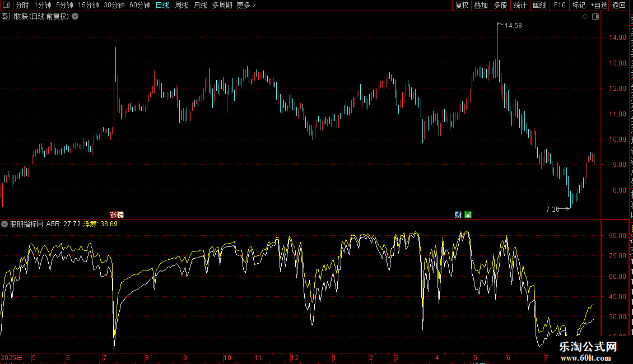
Task: Open 多周期 multi-period view
Action: 222,5
